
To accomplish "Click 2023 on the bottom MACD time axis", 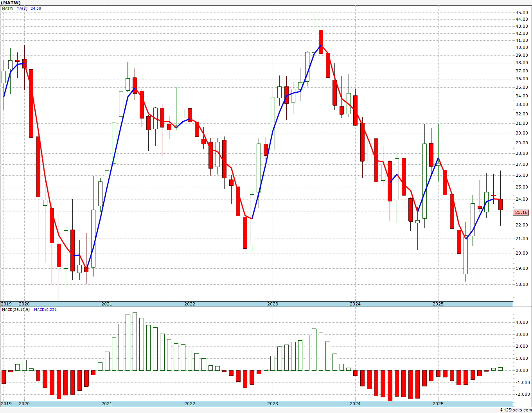I will [x=273, y=404].
